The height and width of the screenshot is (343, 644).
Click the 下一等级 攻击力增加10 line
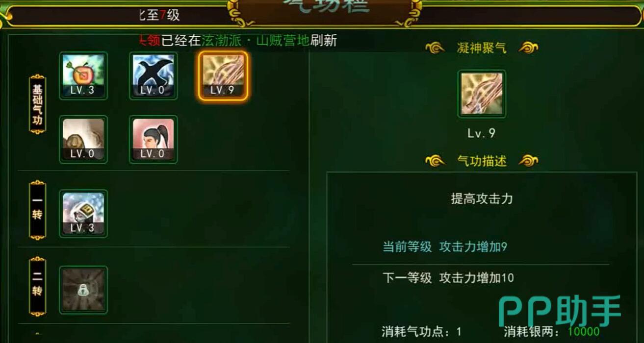448,278
